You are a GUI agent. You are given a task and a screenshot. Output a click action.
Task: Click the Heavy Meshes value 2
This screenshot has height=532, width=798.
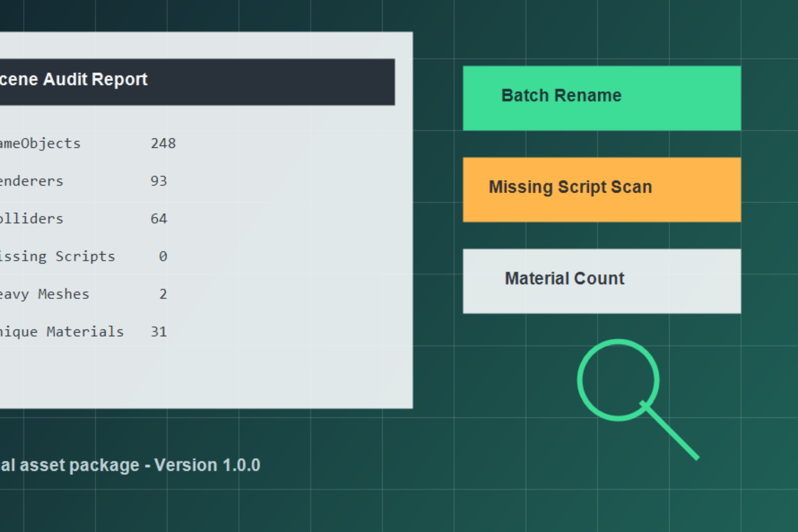click(x=163, y=294)
